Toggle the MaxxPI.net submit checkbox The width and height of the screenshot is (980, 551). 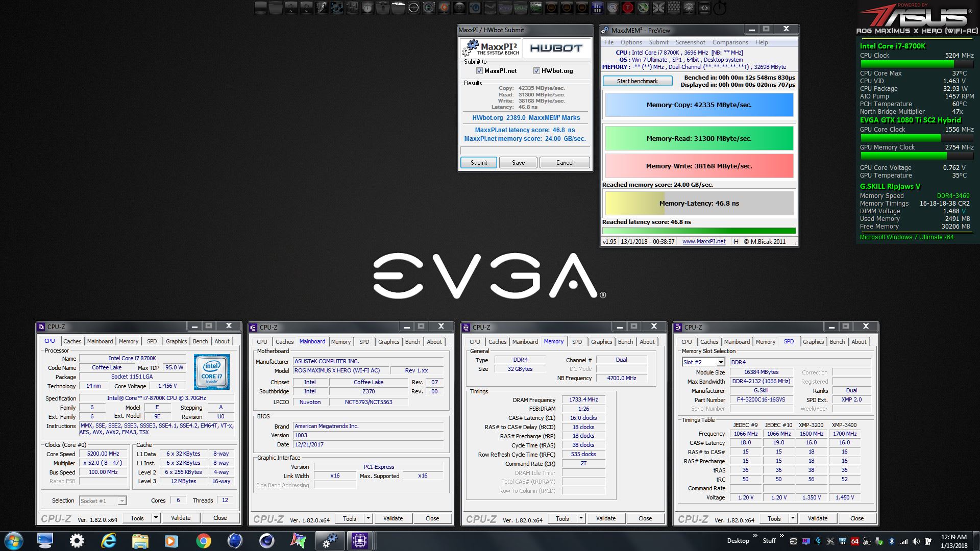(x=479, y=71)
